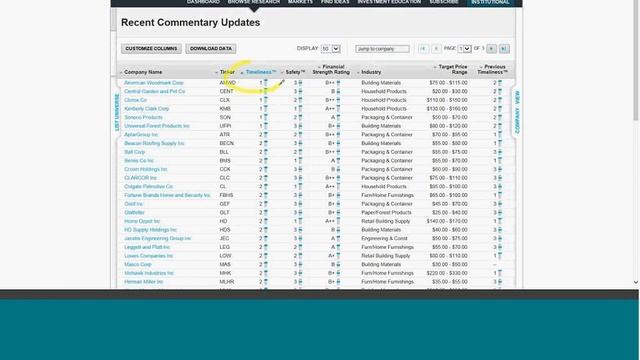The image size is (640, 360).
Task: Go to the next page arrow
Action: (491, 49)
